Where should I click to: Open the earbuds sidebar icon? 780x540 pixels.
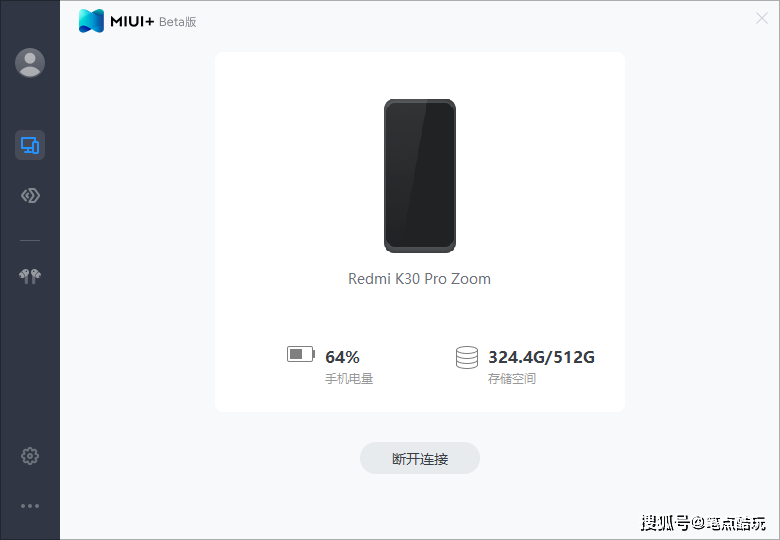pyautogui.click(x=30, y=276)
